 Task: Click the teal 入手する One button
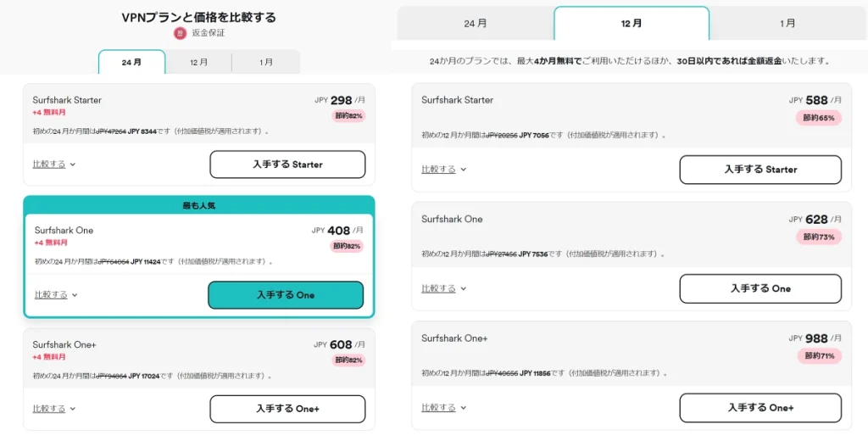coord(286,295)
